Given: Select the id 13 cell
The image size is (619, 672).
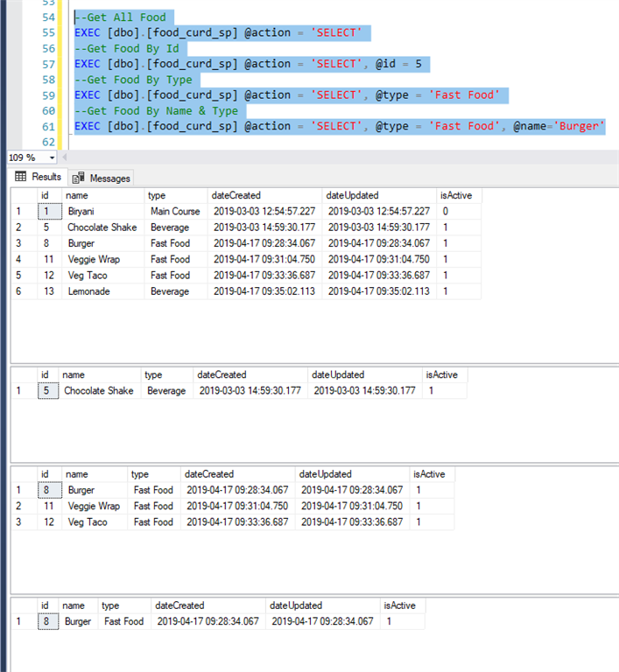Looking at the screenshot, I should [49, 291].
